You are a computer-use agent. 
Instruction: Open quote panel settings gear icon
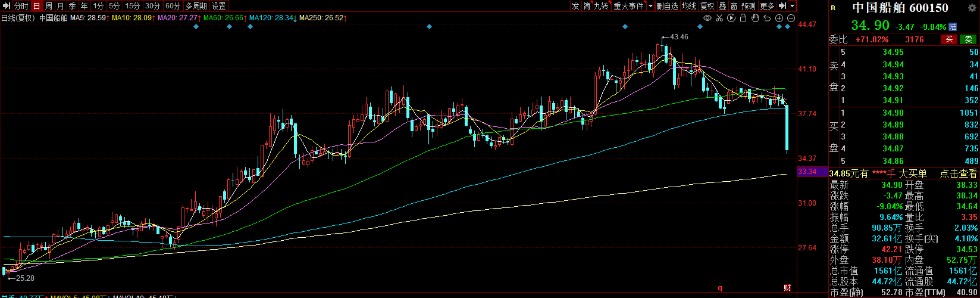pos(972,7)
